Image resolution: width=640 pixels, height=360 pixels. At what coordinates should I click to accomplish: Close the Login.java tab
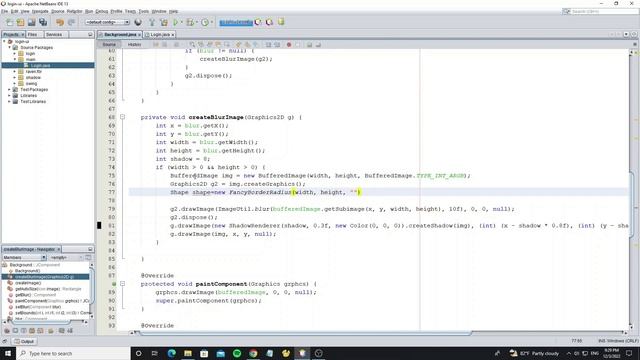coord(173,35)
